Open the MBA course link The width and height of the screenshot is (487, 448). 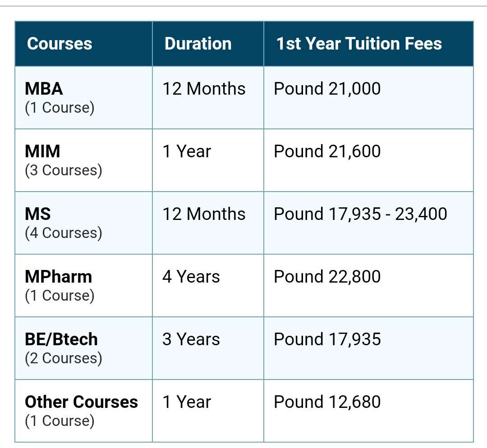click(x=44, y=89)
